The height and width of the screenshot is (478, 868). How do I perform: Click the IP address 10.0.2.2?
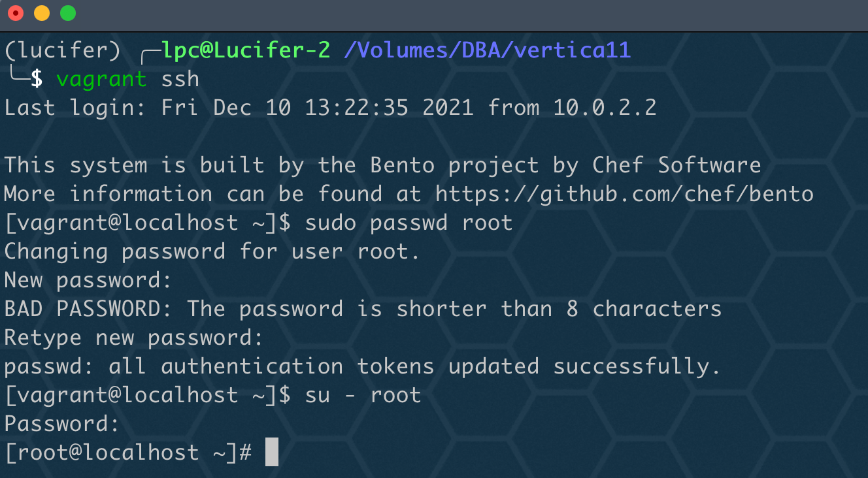coord(605,108)
